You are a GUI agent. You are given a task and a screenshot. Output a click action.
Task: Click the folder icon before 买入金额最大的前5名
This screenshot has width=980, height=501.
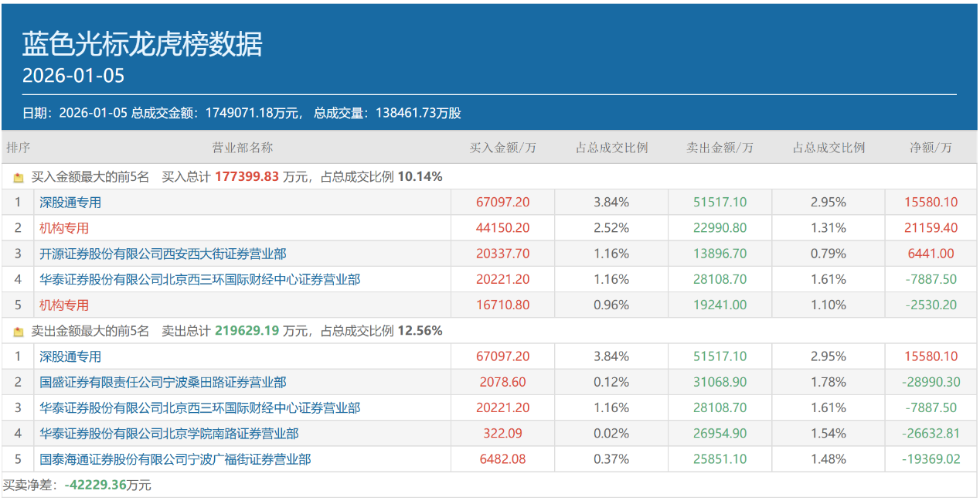coord(18,176)
